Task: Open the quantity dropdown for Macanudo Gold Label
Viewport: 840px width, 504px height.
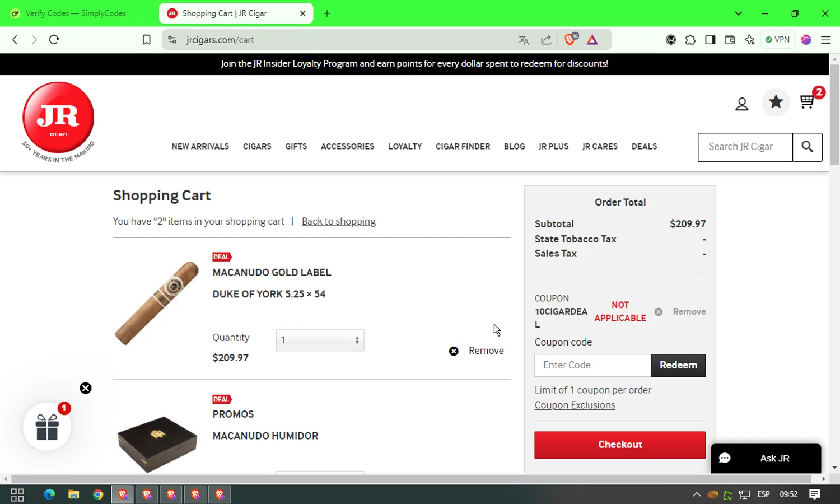Action: 320,340
